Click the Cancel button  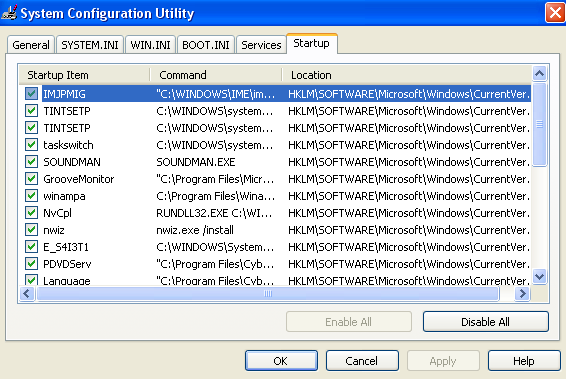[x=362, y=361]
